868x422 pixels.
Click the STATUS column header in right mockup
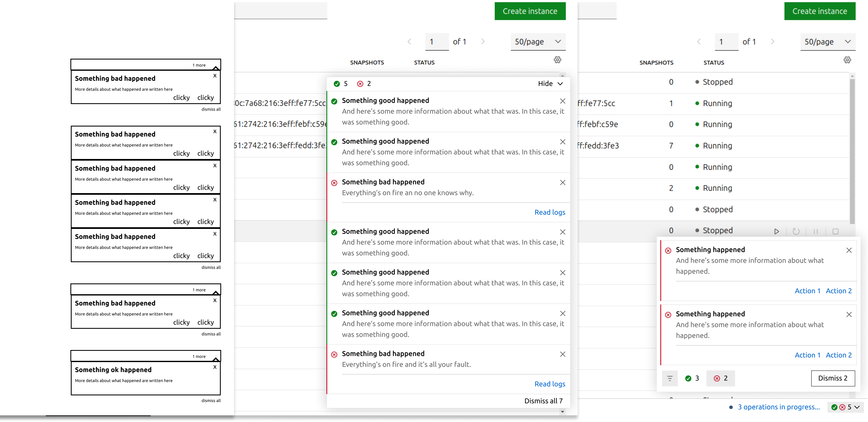coord(714,63)
